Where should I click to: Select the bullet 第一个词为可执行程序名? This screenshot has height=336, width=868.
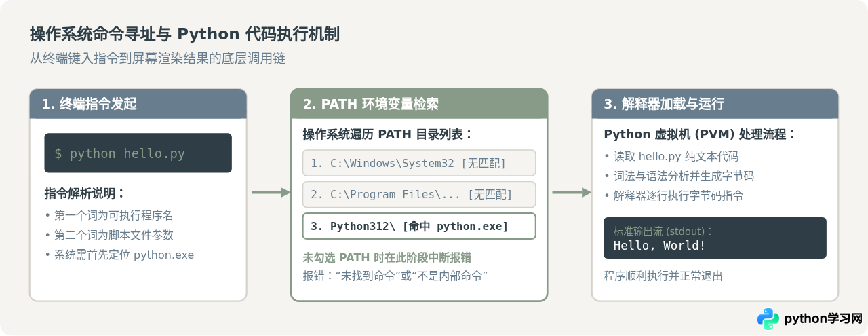pos(109,216)
